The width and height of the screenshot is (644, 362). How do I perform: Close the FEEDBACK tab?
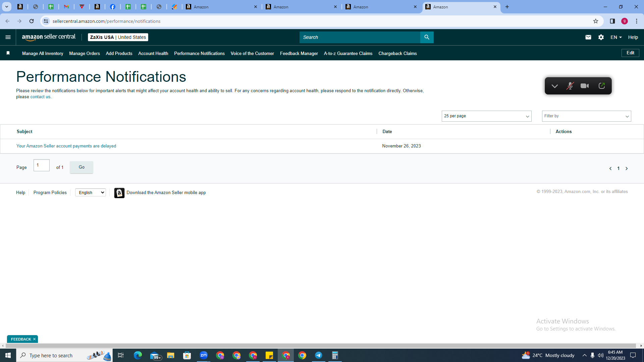click(x=34, y=339)
